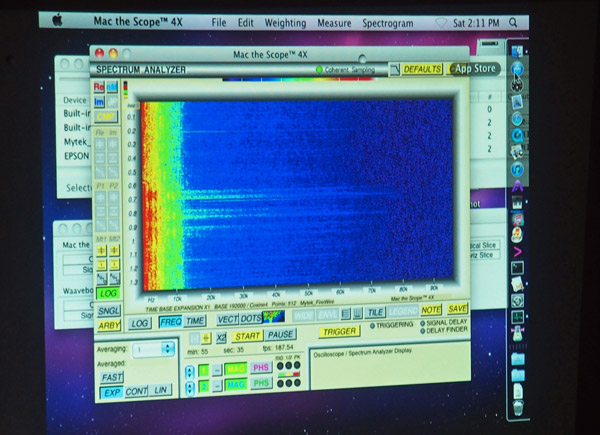
Task: Click the Oscilloscope / Spectrum Analyzer Display note field
Action: point(390,366)
